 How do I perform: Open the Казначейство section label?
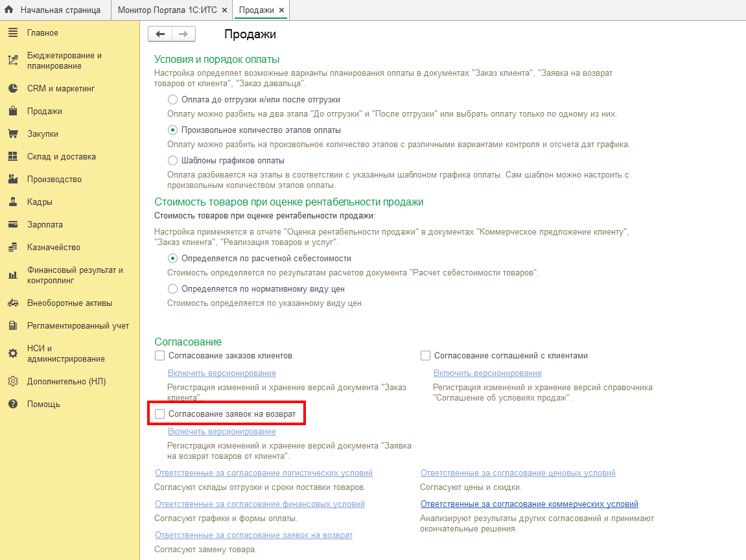(54, 248)
